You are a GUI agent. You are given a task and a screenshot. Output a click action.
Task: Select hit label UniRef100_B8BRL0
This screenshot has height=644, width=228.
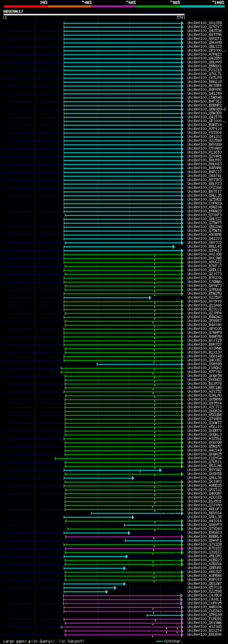coord(204,537)
